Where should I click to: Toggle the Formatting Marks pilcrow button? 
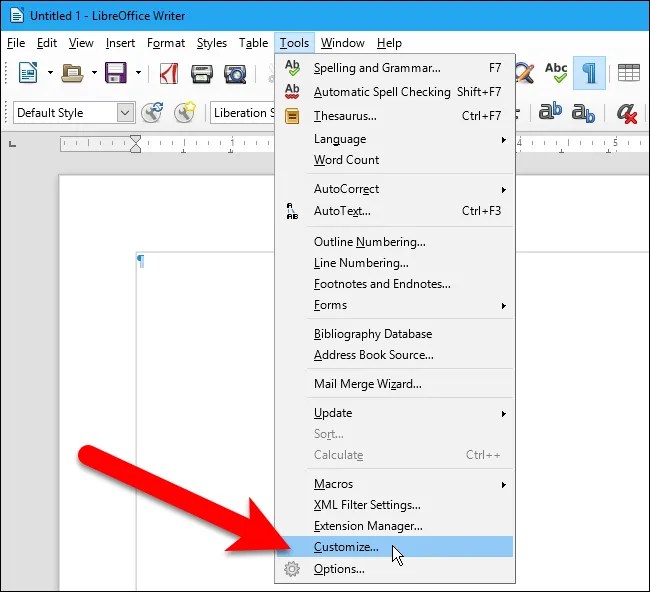(589, 73)
